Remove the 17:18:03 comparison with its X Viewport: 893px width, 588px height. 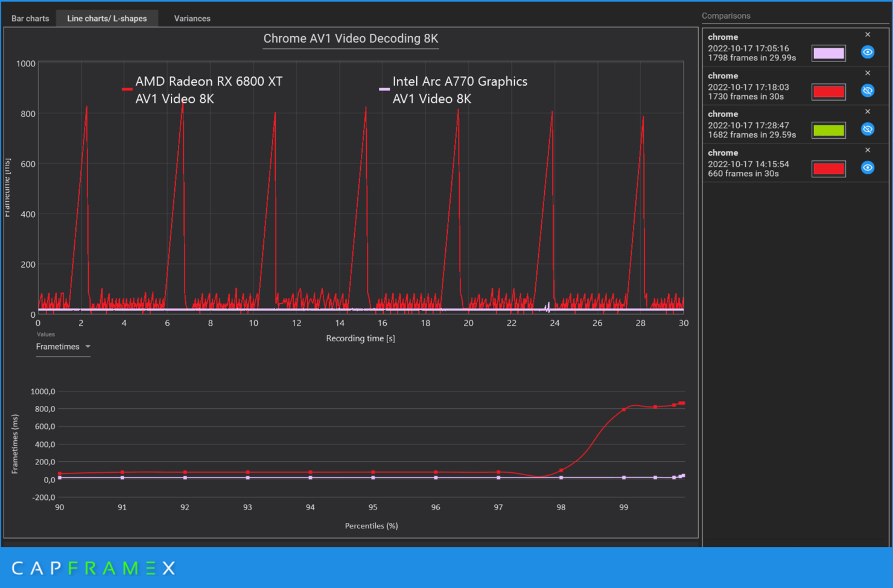(868, 74)
